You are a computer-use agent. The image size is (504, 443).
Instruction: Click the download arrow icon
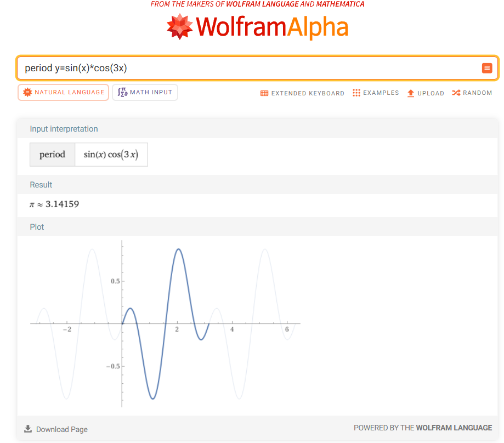[x=28, y=429]
